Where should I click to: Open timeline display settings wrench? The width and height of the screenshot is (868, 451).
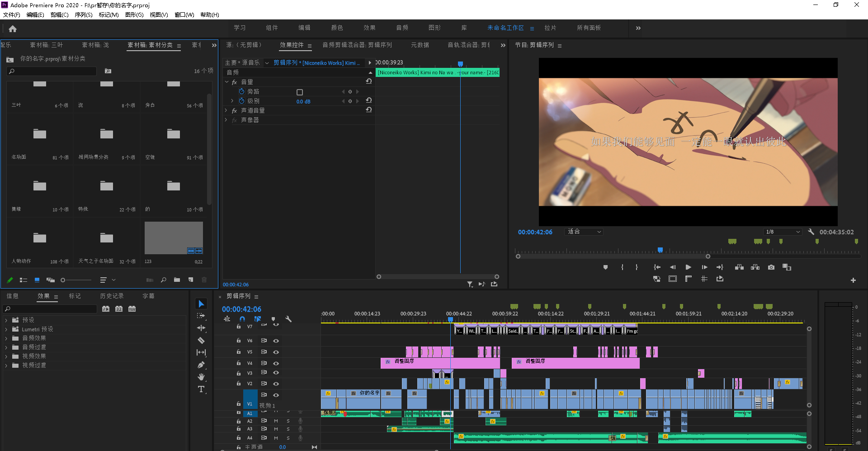coord(288,319)
